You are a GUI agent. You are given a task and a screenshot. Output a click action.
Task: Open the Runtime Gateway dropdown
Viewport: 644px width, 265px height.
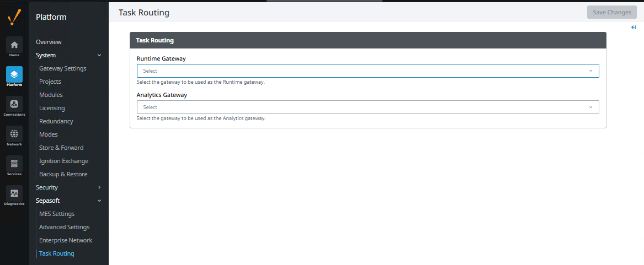pos(368,71)
